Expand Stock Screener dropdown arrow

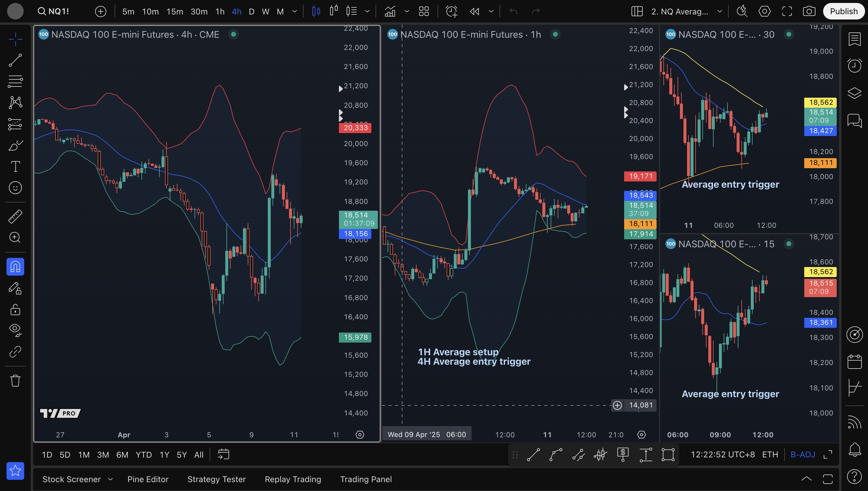[110, 479]
